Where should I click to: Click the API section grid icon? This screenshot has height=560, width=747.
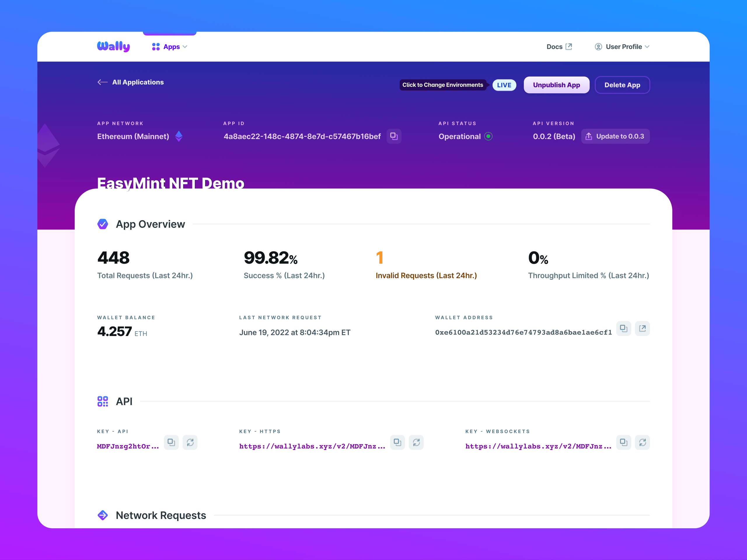click(x=103, y=401)
